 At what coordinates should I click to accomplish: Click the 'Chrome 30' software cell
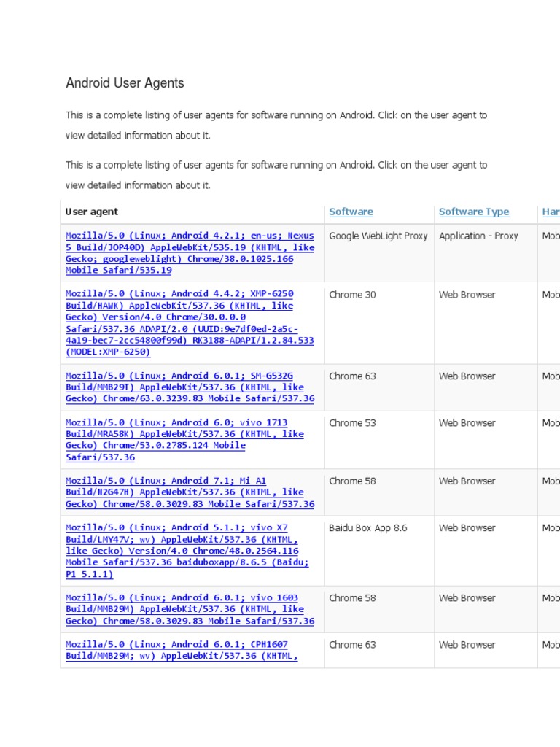tap(352, 295)
